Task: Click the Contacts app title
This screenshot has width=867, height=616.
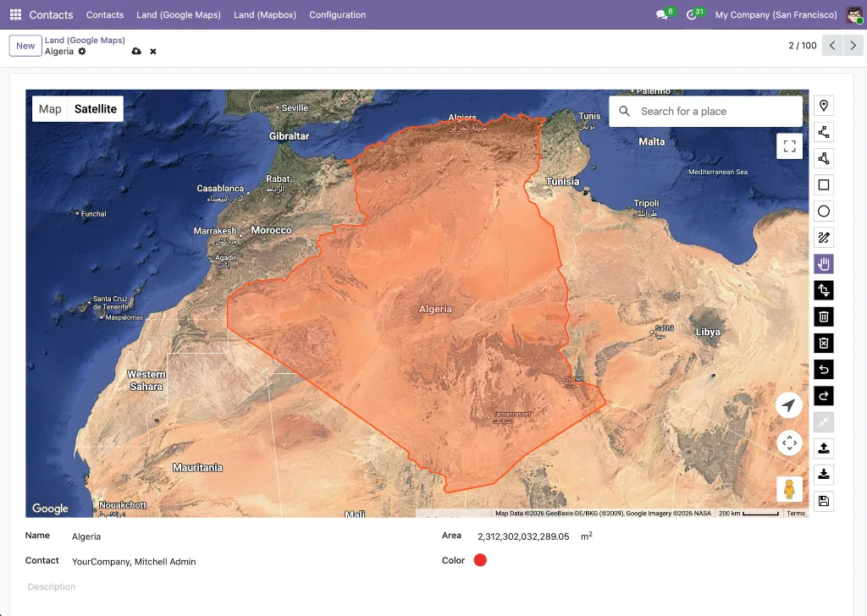Action: click(x=51, y=15)
